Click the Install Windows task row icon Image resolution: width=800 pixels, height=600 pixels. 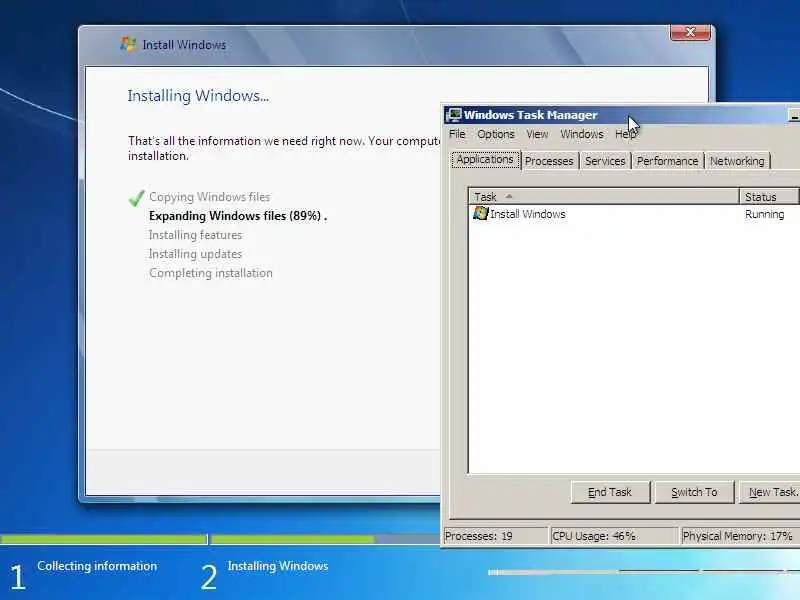(480, 213)
